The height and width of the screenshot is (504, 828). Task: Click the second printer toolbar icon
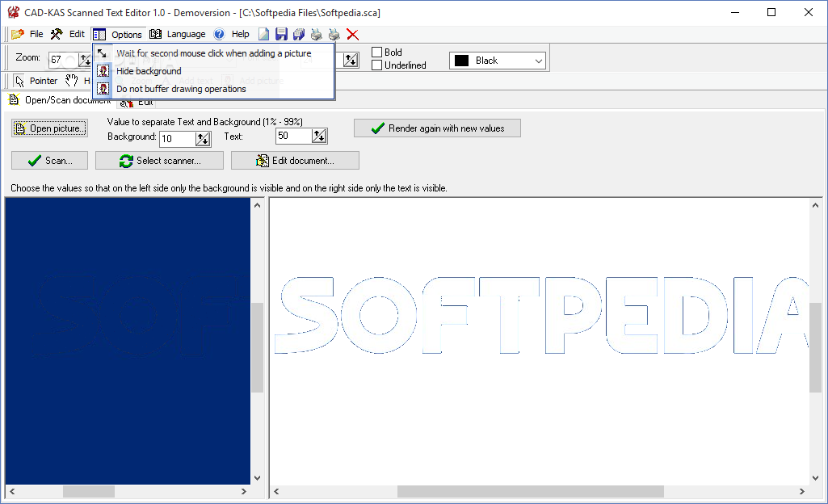334,34
